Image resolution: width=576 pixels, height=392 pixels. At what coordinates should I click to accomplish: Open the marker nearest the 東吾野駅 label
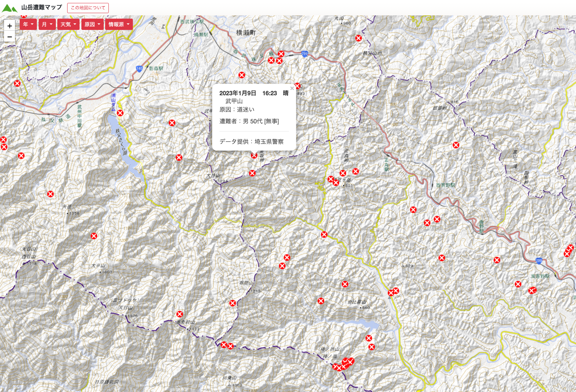(x=532, y=291)
